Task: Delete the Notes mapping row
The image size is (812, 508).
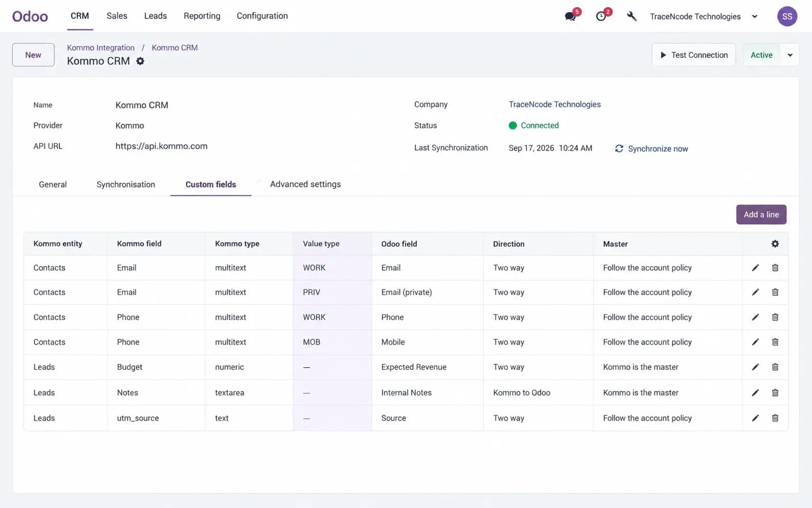Action: point(775,393)
